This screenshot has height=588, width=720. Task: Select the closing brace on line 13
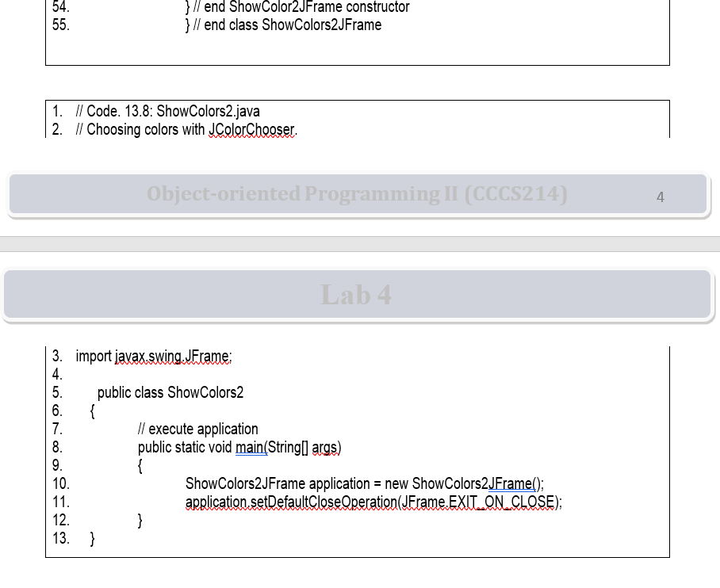(93, 538)
